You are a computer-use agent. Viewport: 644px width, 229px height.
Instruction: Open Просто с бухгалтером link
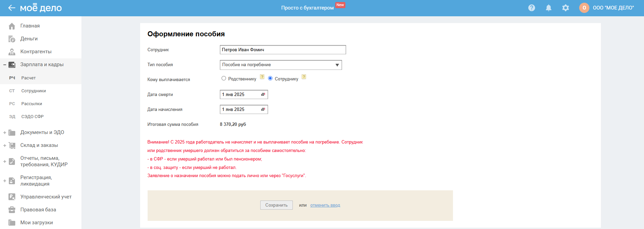tap(307, 8)
